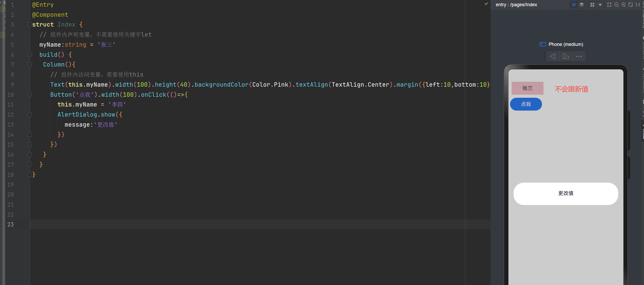The image size is (644, 285).
Task: Click the comment on line 8
Action: point(97,75)
